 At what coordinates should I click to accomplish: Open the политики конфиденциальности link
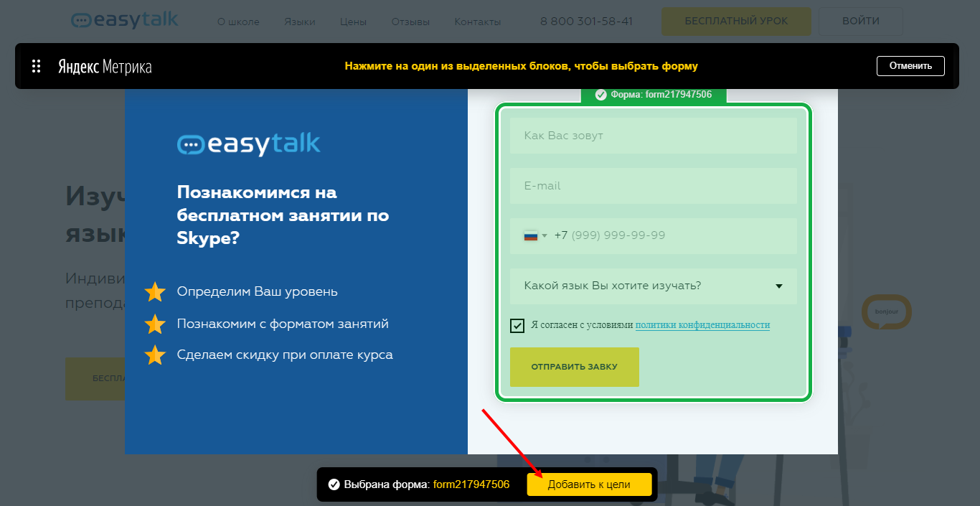pyautogui.click(x=702, y=325)
